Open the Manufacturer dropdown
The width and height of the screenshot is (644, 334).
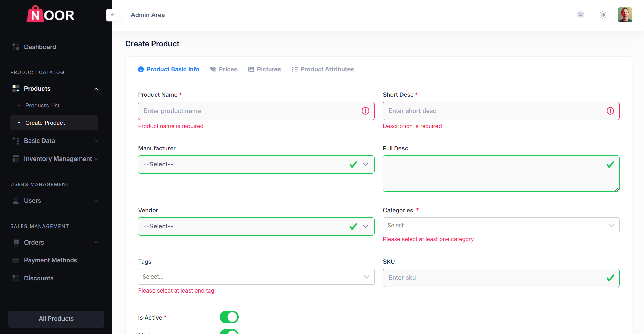256,165
